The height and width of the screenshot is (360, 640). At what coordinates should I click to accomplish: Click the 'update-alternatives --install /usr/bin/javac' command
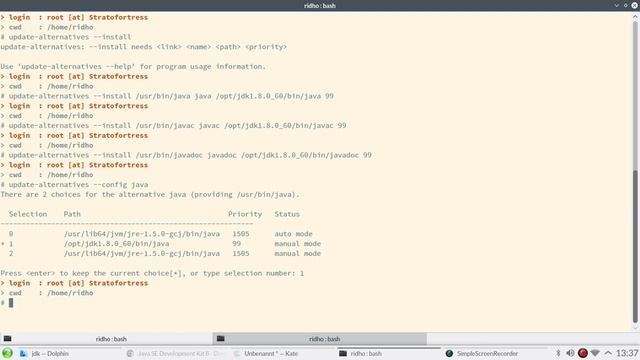tap(178, 125)
